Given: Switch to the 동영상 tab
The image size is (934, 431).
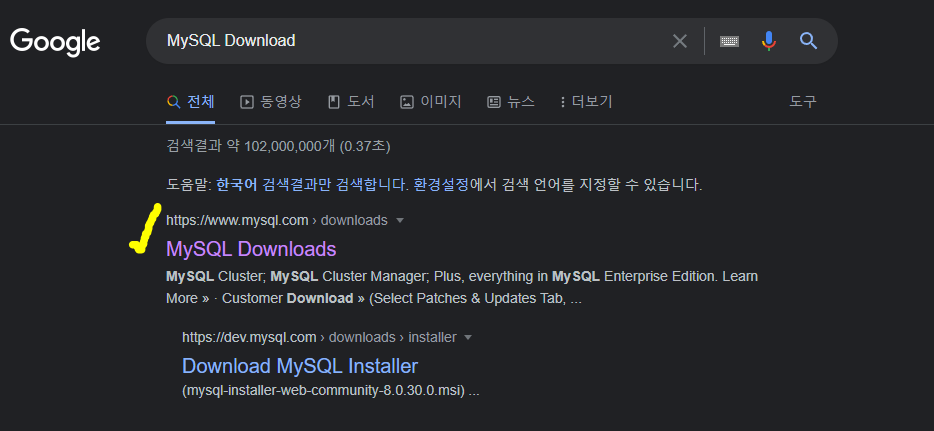Looking at the screenshot, I should (270, 102).
